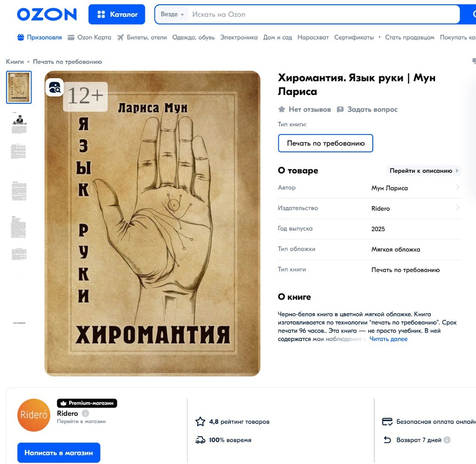Screen dimensions: 476x464
Task: Click the star icon by Нет отзывов
Action: 282,109
